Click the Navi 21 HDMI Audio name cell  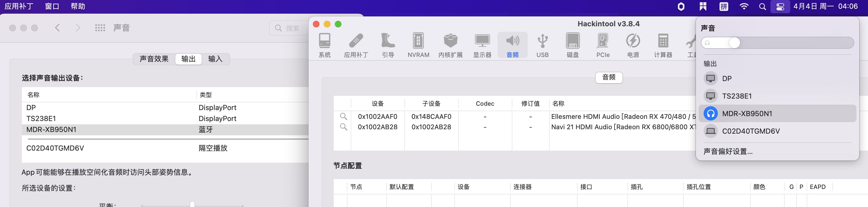pyautogui.click(x=623, y=127)
